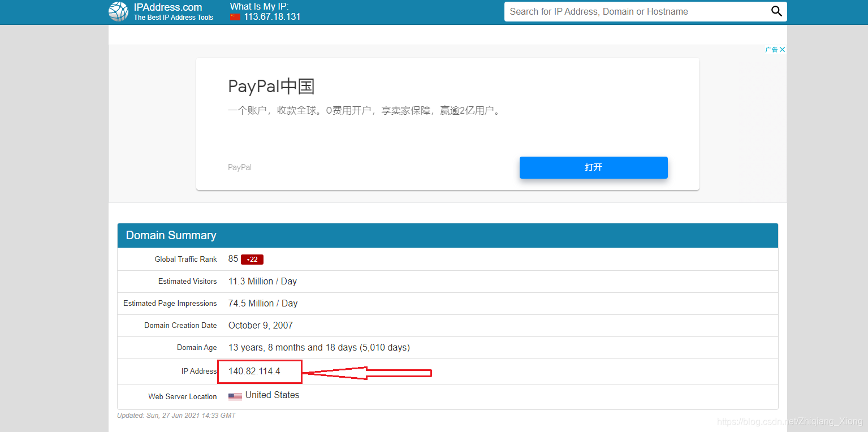Screen dimensions: 868x432
Task: Click the red -22 rank change badge
Action: (251, 259)
